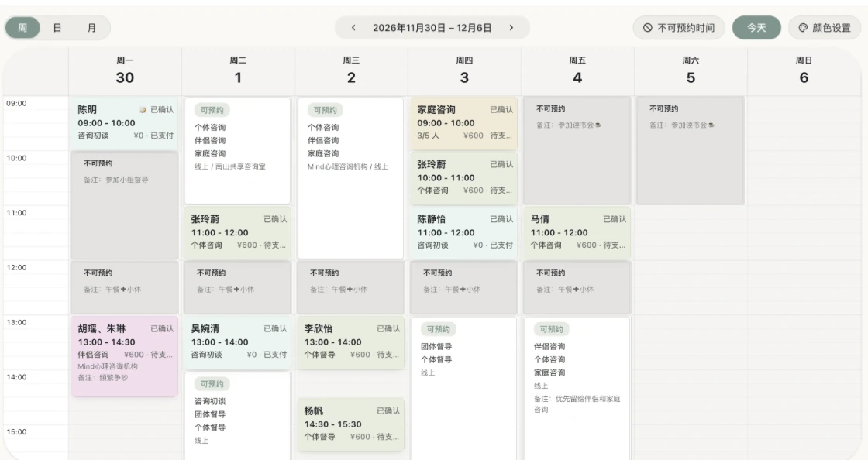Click the 15:00 time label
This screenshot has width=868, height=460.
[16, 432]
